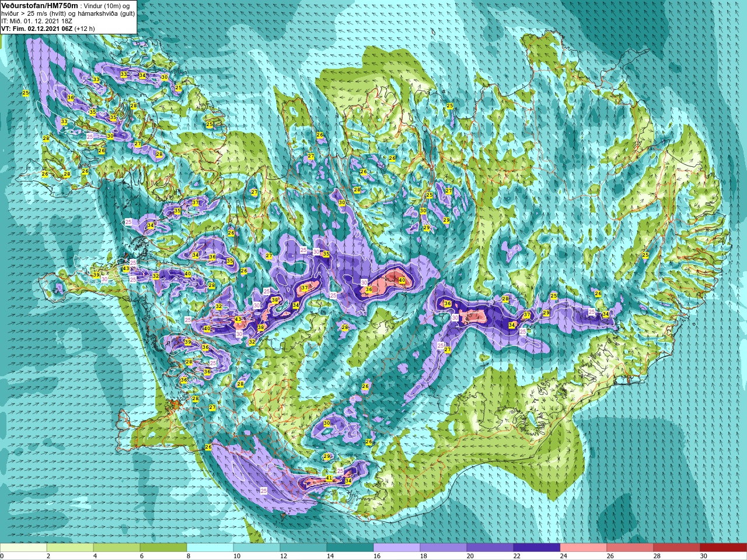Pick the 4–6 m/s green legend swatch

coord(117,548)
